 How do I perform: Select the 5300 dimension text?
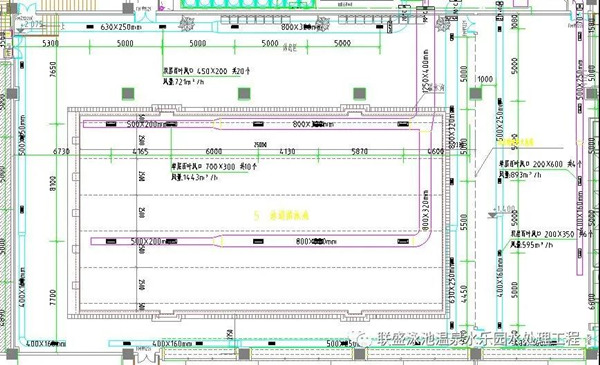click(51, 43)
